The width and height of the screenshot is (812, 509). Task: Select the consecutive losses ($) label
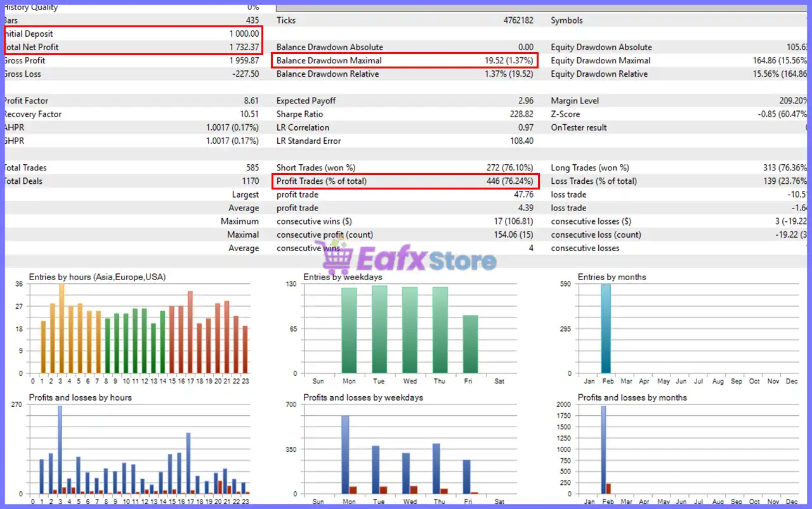591,221
